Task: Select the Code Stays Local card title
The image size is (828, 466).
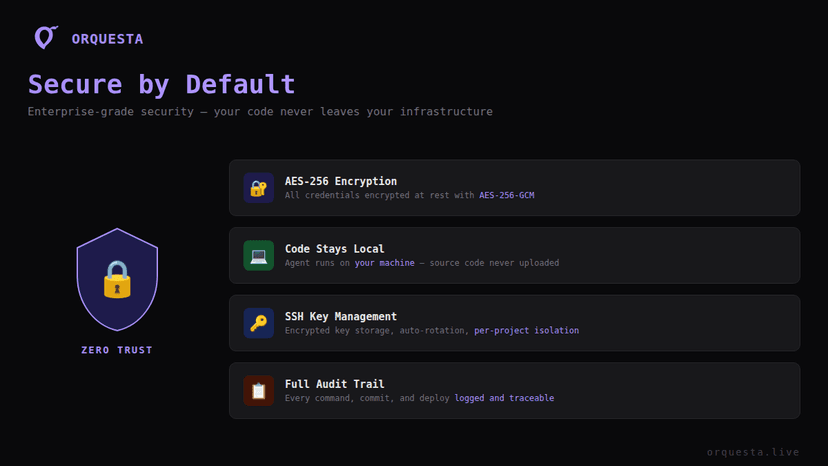Action: 334,249
